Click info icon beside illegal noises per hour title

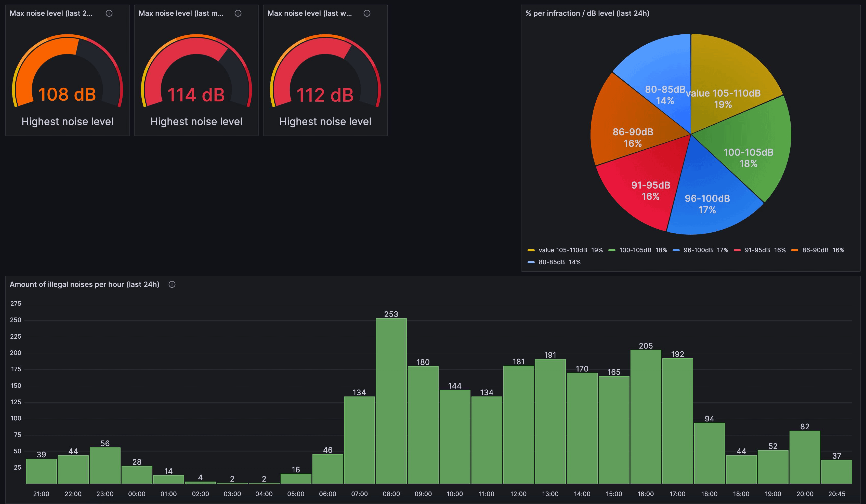pos(172,284)
